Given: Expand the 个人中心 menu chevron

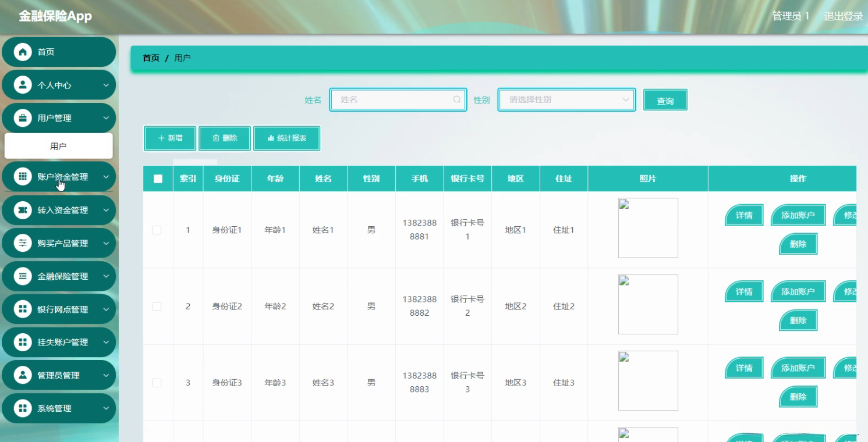Looking at the screenshot, I should coord(106,85).
